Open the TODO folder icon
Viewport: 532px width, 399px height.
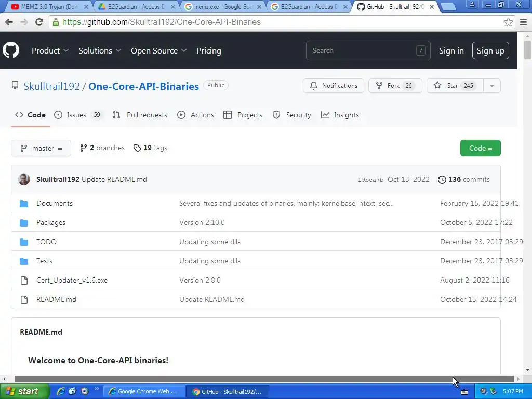24,242
